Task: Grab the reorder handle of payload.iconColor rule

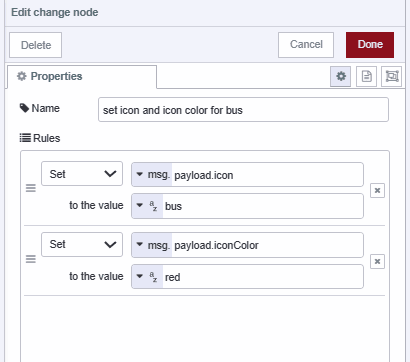Action: point(31,259)
